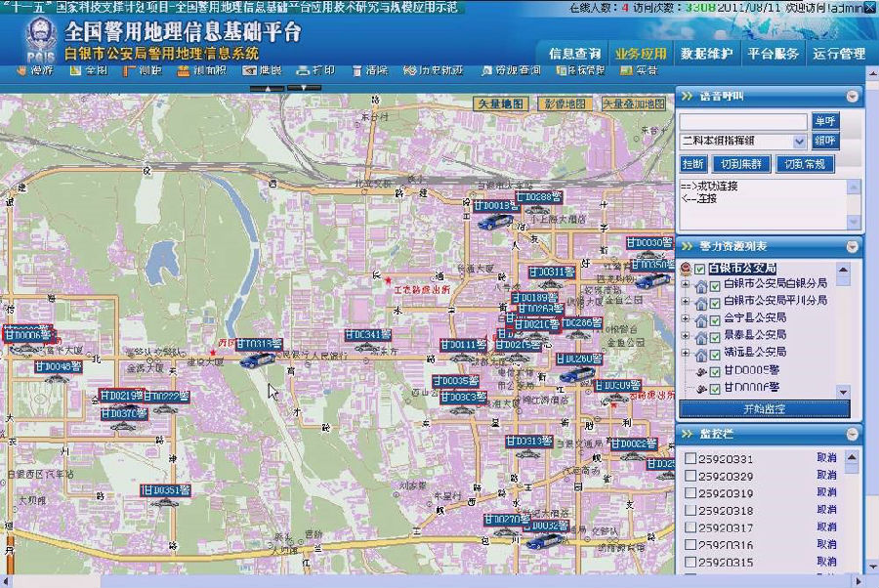
Task: Collapse the 监控栏 panel
Action: (852, 434)
